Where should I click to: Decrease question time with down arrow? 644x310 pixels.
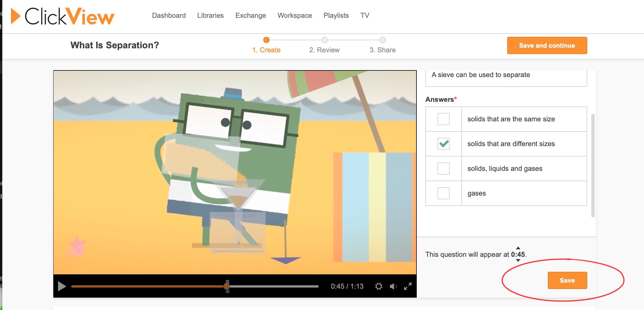tap(518, 261)
